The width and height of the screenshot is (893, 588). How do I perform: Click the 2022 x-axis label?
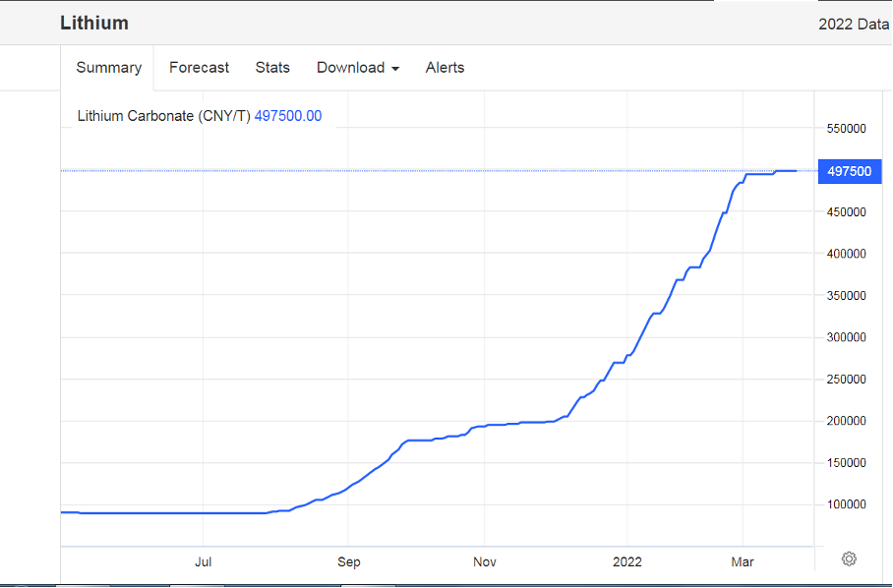coord(627,562)
